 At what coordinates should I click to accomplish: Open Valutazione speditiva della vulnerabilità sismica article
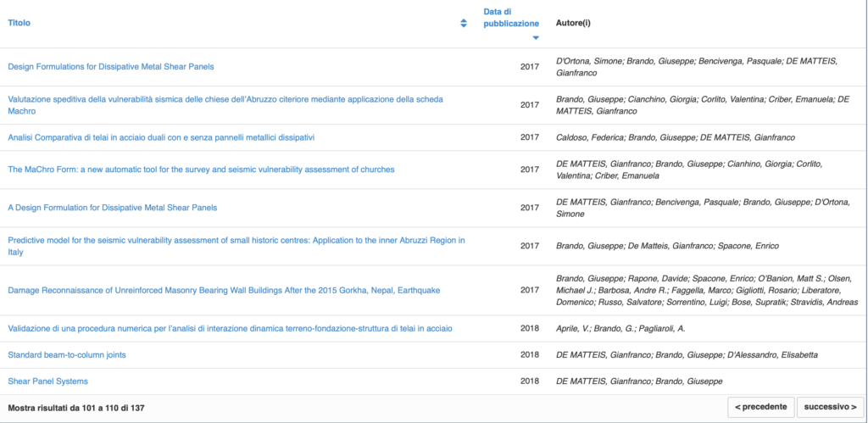click(225, 105)
